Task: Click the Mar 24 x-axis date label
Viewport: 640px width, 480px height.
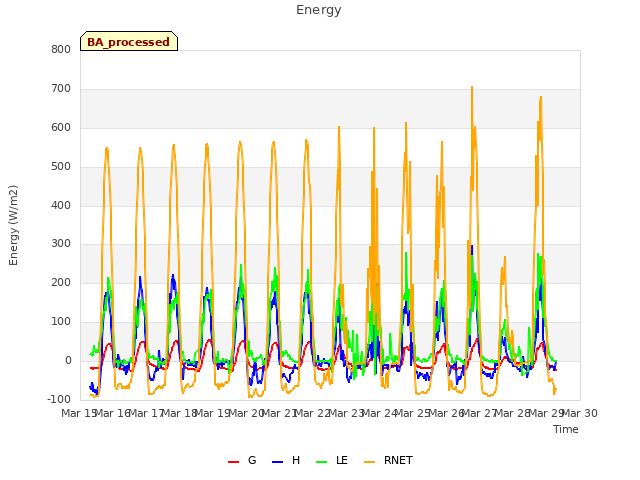Action: click(x=379, y=413)
